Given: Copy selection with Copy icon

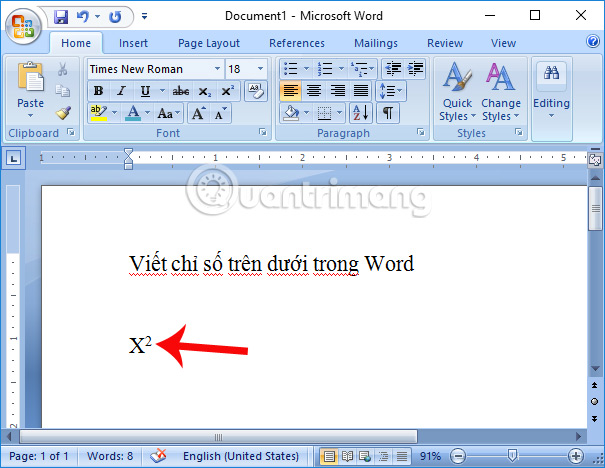Looking at the screenshot, I should [x=63, y=91].
